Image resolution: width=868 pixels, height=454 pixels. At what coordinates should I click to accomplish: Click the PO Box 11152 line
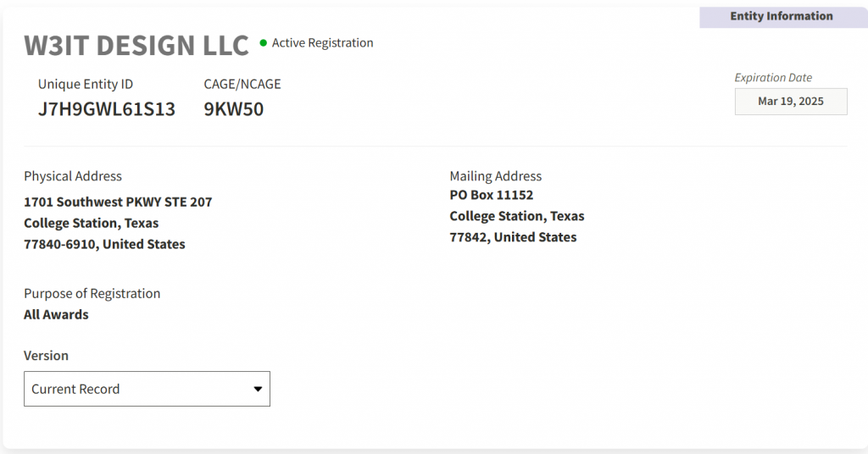point(492,195)
